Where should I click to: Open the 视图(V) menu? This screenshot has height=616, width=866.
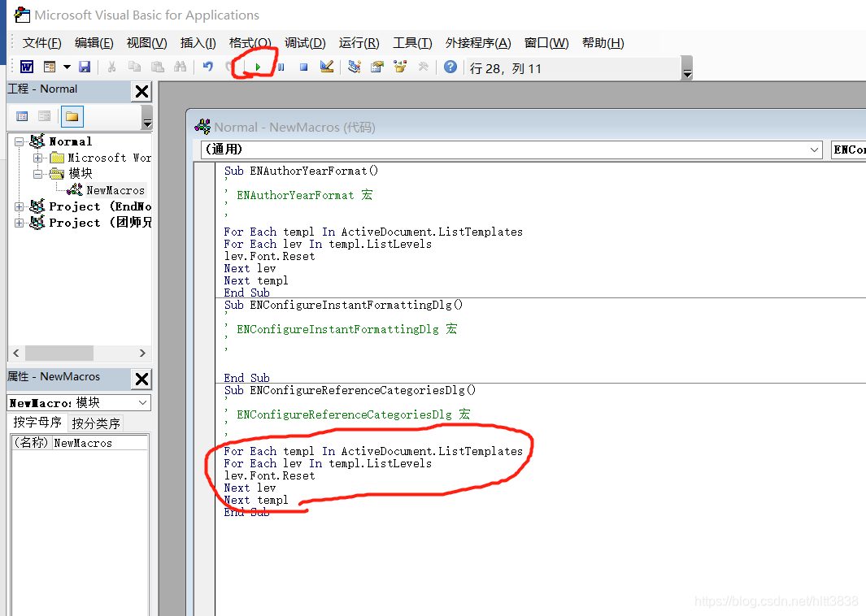pos(146,43)
